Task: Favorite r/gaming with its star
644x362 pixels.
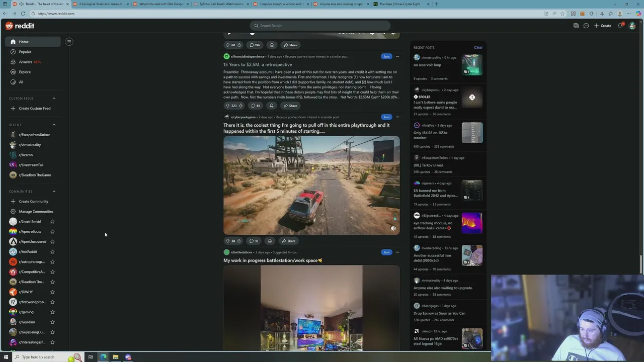Action: [52, 312]
